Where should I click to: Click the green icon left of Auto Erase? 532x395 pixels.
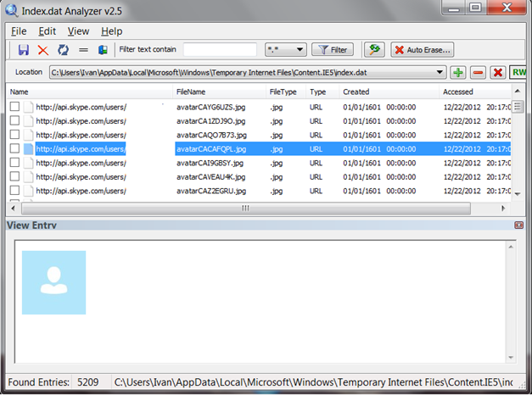[374, 50]
